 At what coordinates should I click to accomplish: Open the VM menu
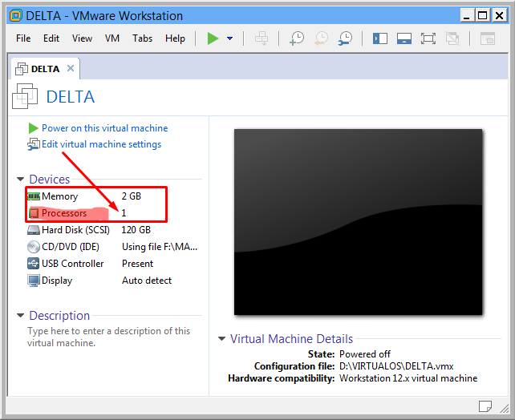pyautogui.click(x=112, y=38)
